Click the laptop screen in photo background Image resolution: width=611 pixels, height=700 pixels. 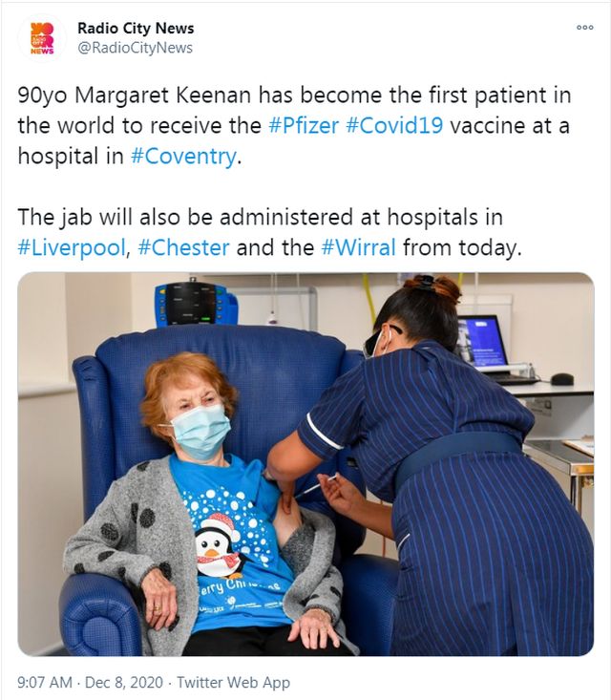tap(481, 341)
